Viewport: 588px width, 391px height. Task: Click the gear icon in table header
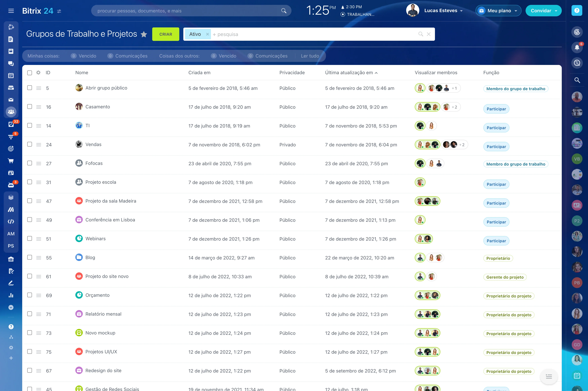point(38,73)
